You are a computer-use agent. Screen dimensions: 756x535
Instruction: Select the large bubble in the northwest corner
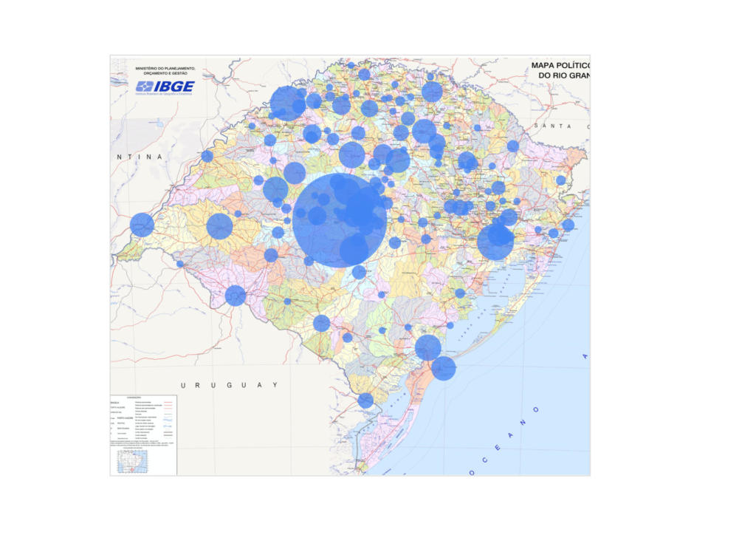(286, 103)
